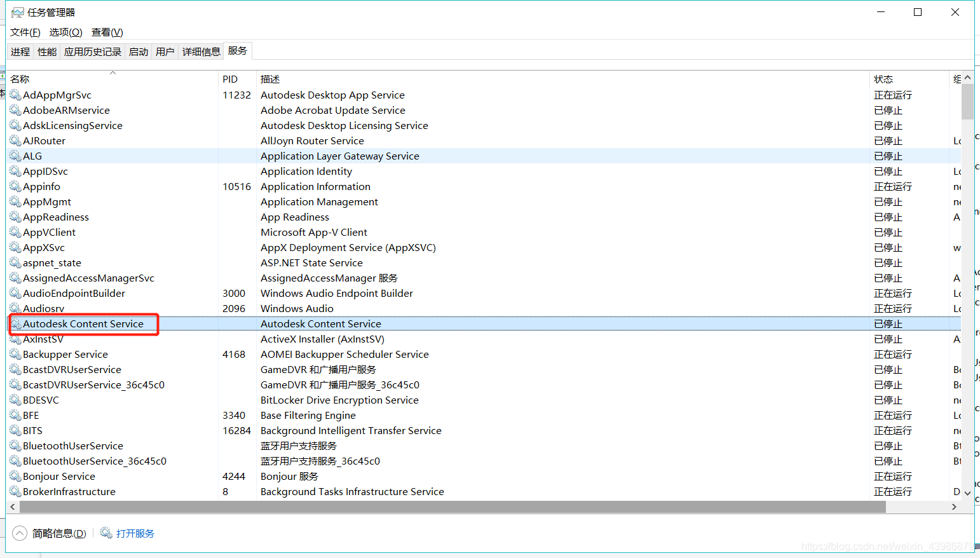Select the BcastDVRUserService_36c45c0 service name
The image size is (980, 558).
(93, 384)
